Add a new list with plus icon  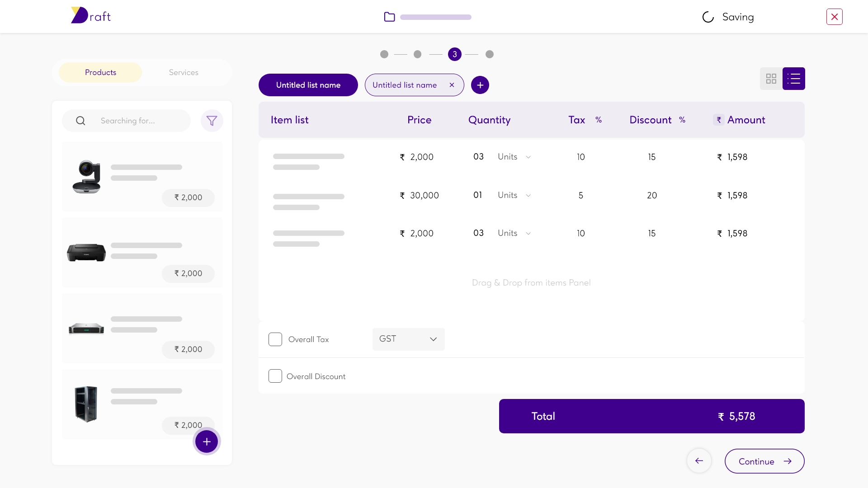point(480,85)
